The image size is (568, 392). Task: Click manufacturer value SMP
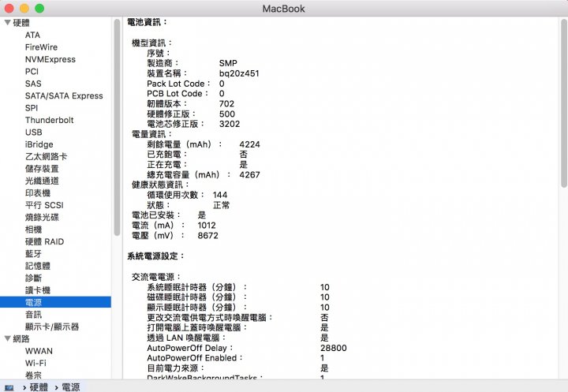pyautogui.click(x=228, y=63)
